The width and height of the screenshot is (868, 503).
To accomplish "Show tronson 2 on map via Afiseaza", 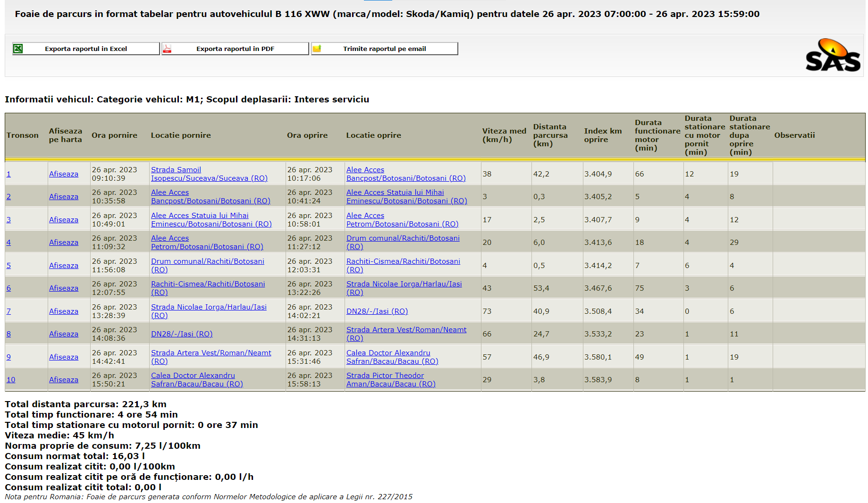I will (x=64, y=197).
